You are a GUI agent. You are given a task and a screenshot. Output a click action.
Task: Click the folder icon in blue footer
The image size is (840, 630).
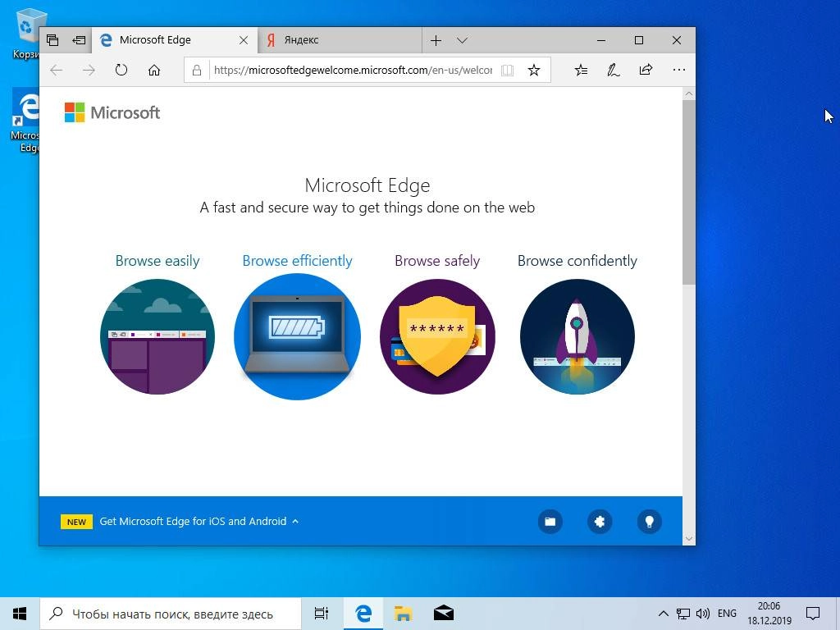550,522
